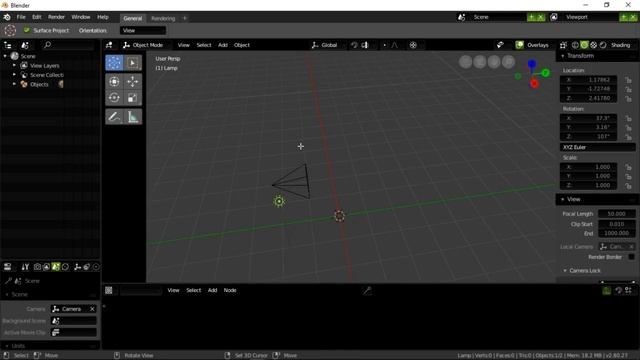Open the Edit menu
This screenshot has width=640, height=360.
click(37, 17)
